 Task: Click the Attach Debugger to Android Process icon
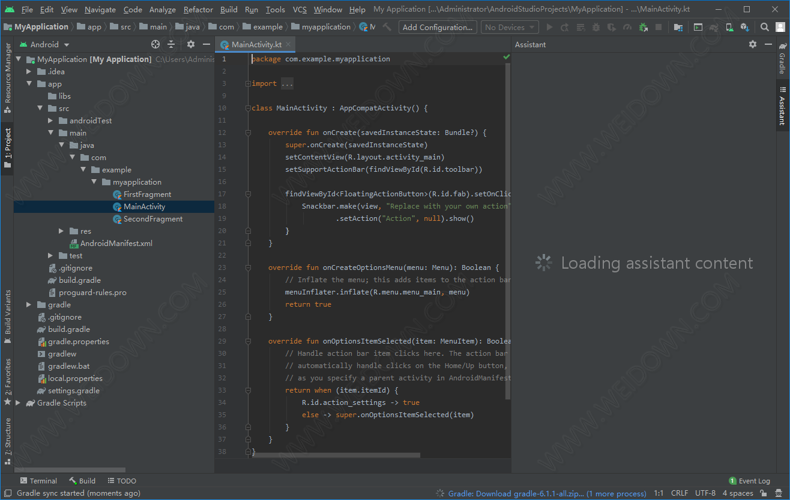coord(643,27)
